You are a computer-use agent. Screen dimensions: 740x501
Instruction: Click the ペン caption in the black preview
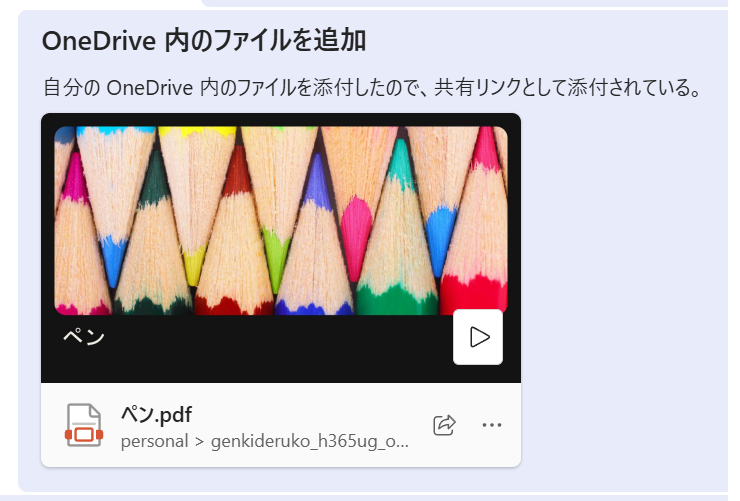click(84, 337)
